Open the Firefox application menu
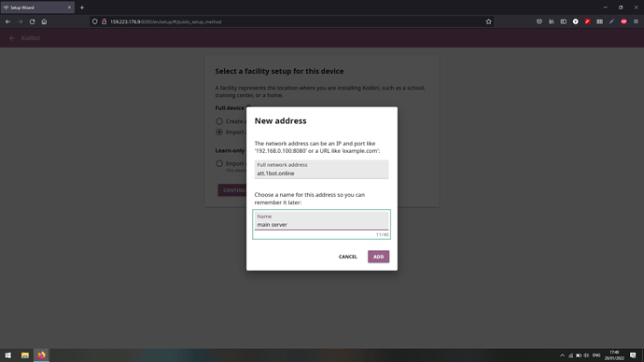Screen dimensions: 644x362 [636, 21]
